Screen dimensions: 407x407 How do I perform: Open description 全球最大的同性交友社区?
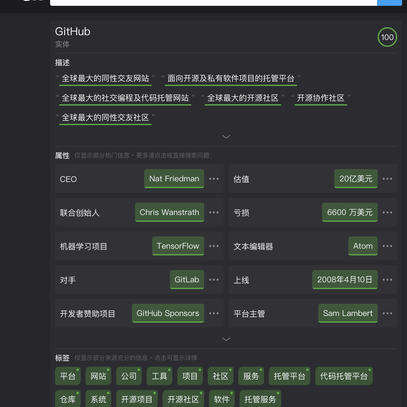(105, 118)
